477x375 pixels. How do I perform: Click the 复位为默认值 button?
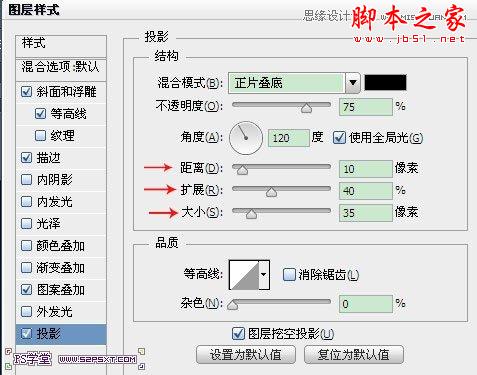click(x=354, y=354)
